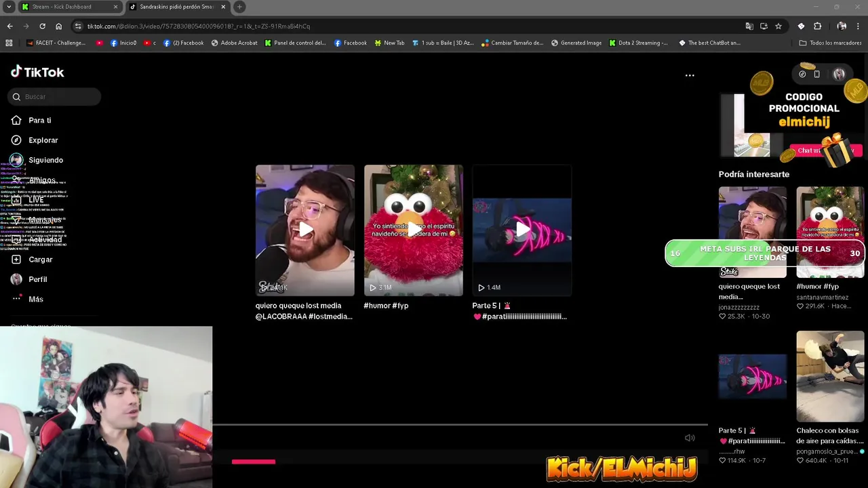Play the Elmo '#humor #fyp' center video
Image resolution: width=868 pixels, height=488 pixels.
click(414, 230)
